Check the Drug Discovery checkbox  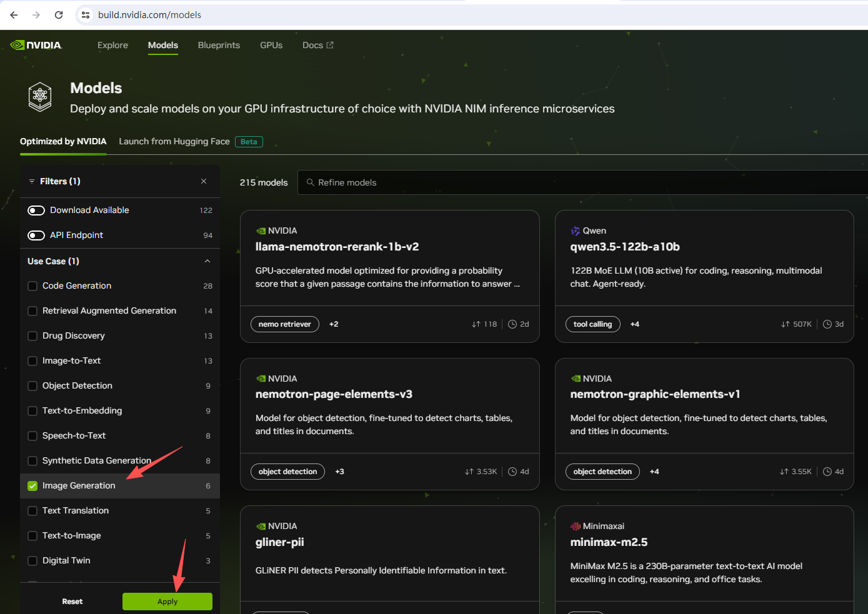[32, 336]
